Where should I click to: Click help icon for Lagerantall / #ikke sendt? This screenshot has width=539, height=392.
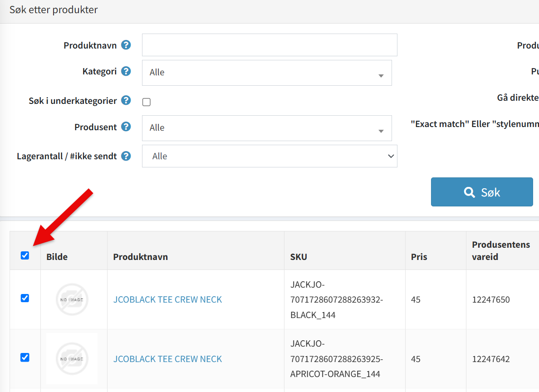[x=126, y=156]
